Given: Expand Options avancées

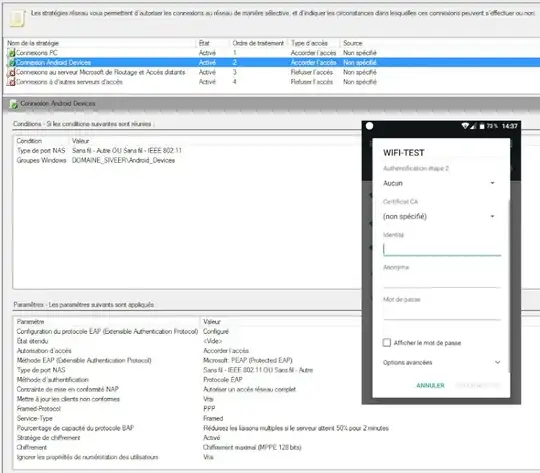Looking at the screenshot, I should tap(442, 362).
